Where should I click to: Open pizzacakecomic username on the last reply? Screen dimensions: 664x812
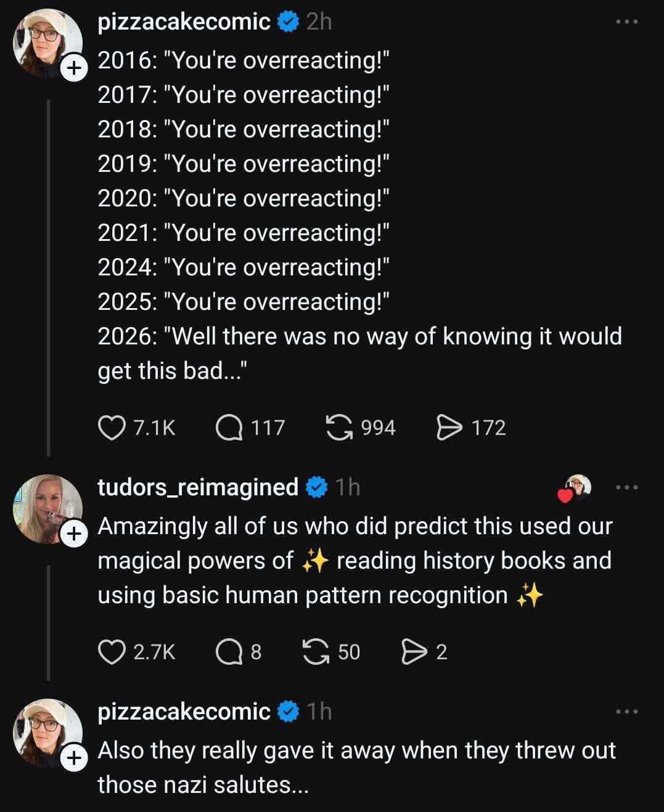coord(184,712)
